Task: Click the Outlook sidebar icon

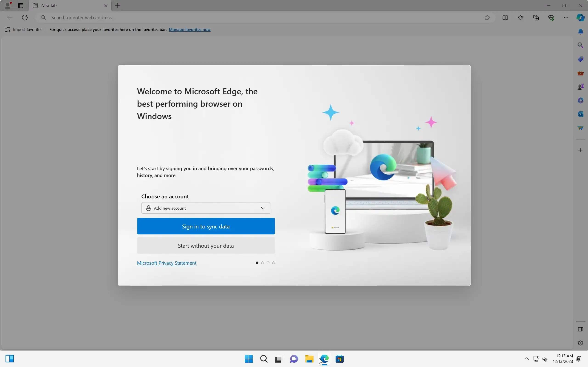Action: [580, 114]
